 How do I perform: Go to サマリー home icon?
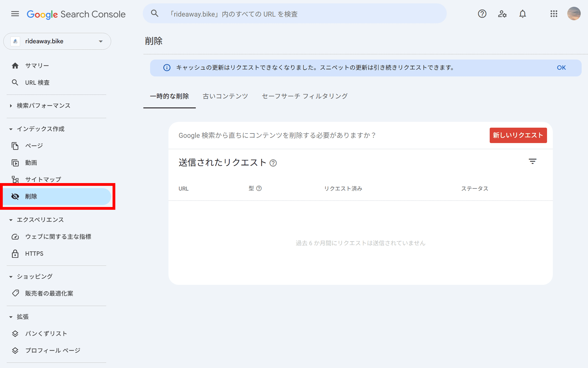pos(15,66)
